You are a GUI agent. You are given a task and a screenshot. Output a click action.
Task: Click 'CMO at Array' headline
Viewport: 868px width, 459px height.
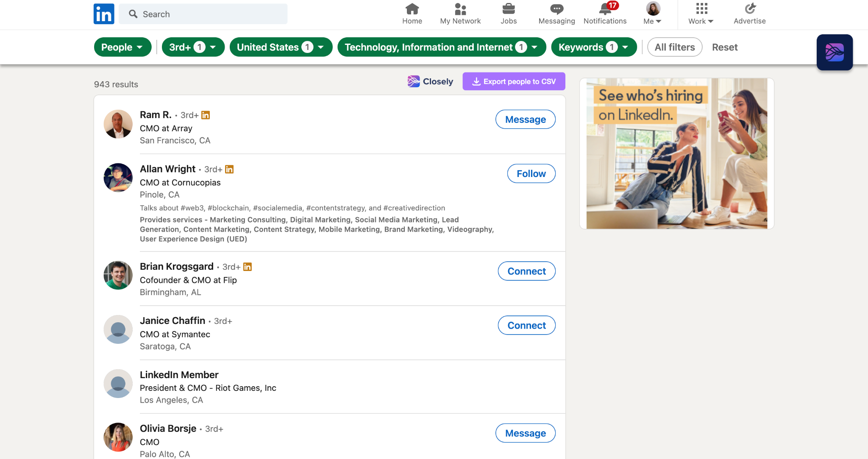[x=166, y=128]
